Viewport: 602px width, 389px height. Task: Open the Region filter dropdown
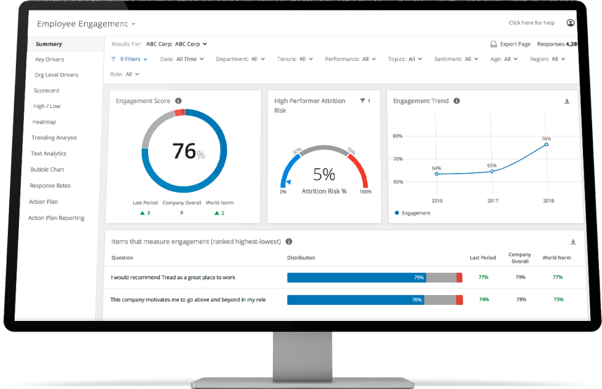pyautogui.click(x=547, y=59)
